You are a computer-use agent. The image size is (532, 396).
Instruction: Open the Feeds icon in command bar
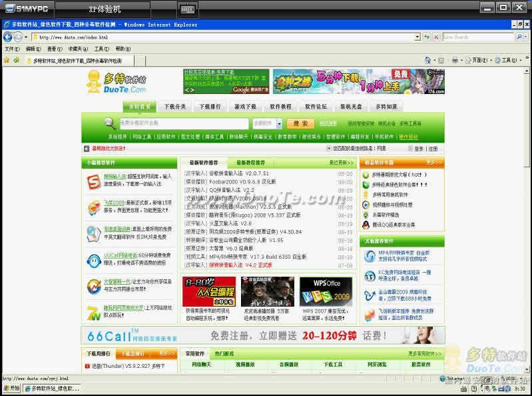click(x=441, y=61)
